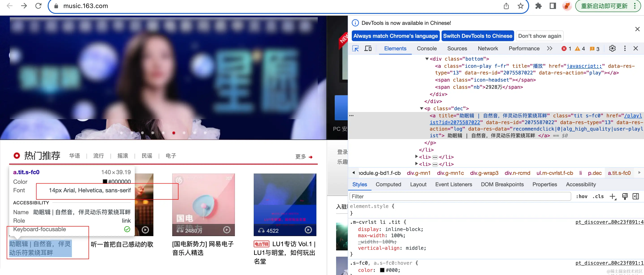
Task: Click the orange issues count indicator
Action: coord(595,49)
